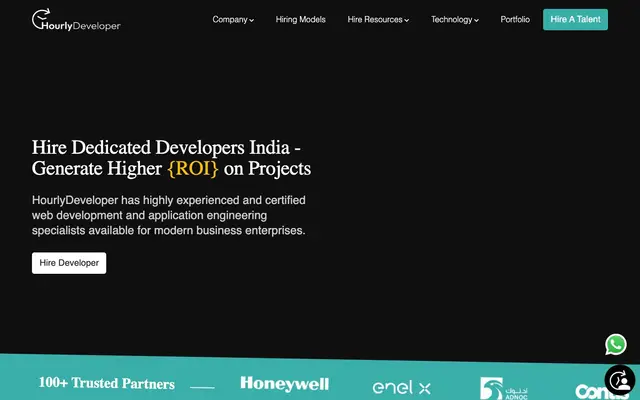Go to the Portfolio page
This screenshot has width=640, height=400.
click(x=515, y=20)
